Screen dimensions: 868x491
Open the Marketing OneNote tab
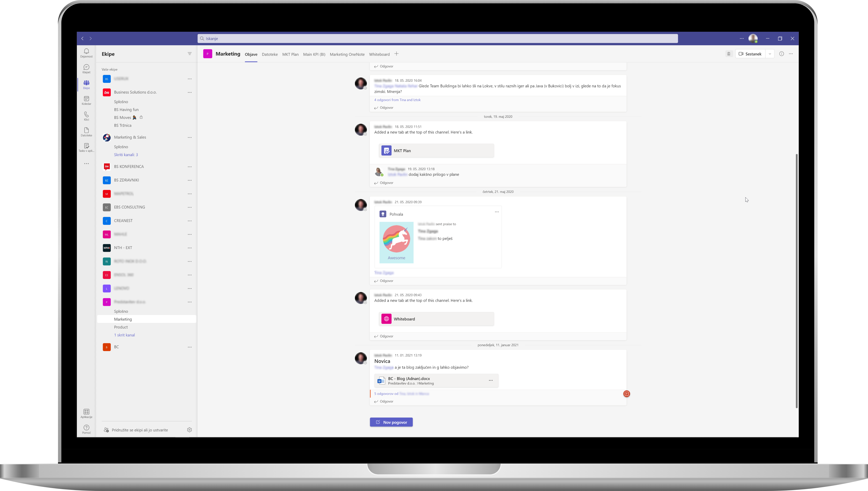347,54
